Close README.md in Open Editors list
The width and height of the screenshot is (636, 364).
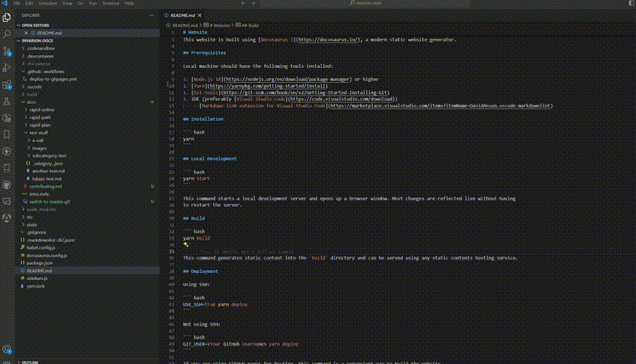[x=26, y=33]
